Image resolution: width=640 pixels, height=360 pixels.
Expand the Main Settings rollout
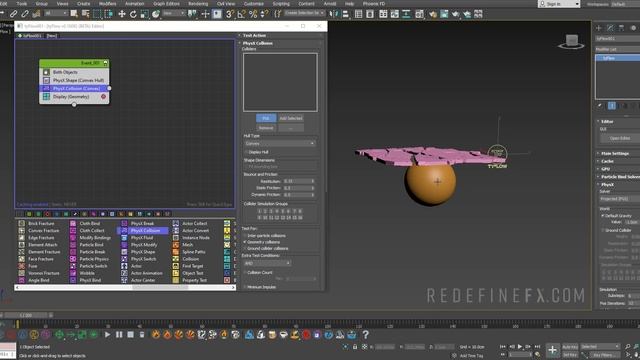(615, 153)
